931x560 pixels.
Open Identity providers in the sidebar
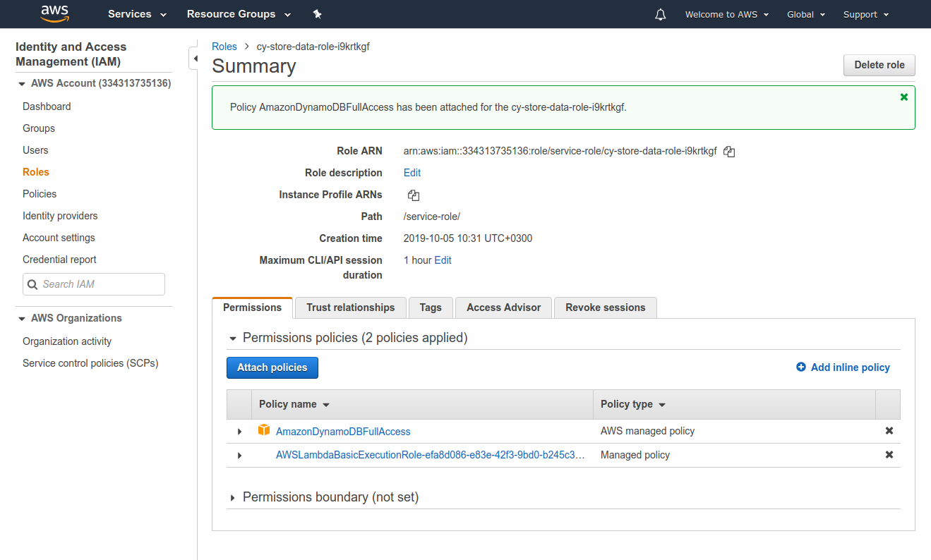(60, 216)
